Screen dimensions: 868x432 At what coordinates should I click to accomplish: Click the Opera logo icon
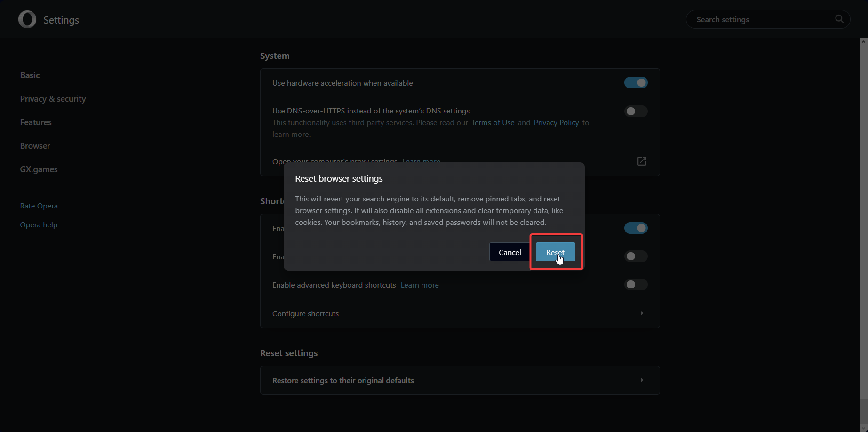point(27,19)
